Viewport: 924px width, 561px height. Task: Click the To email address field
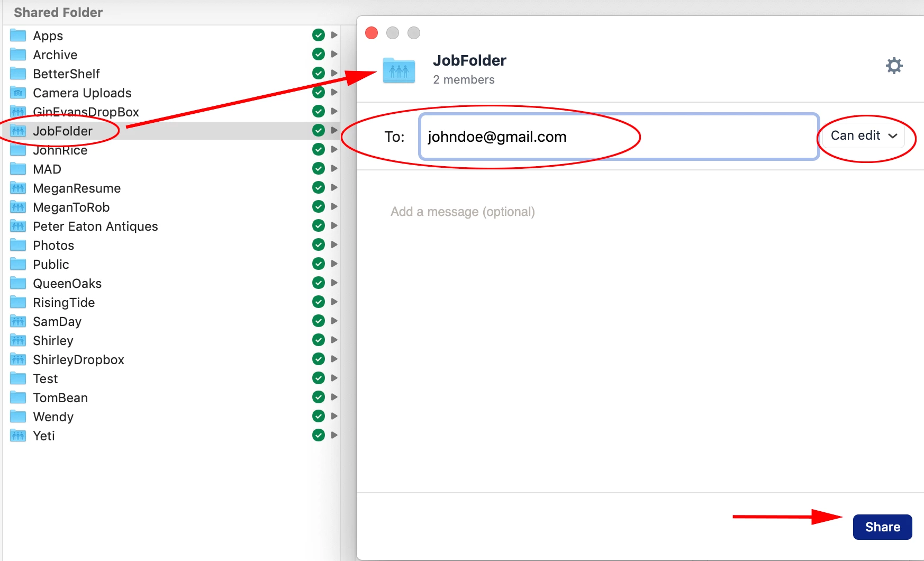pyautogui.click(x=619, y=137)
